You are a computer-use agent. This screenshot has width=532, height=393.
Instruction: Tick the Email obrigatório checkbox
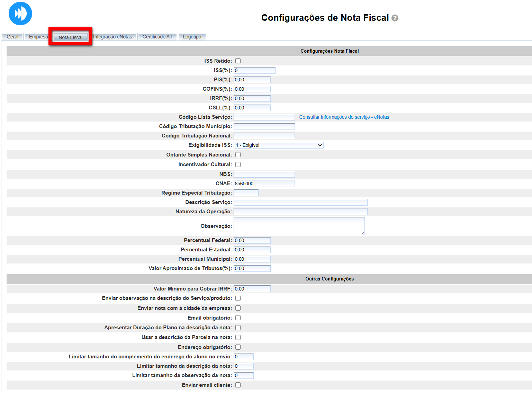pos(238,318)
